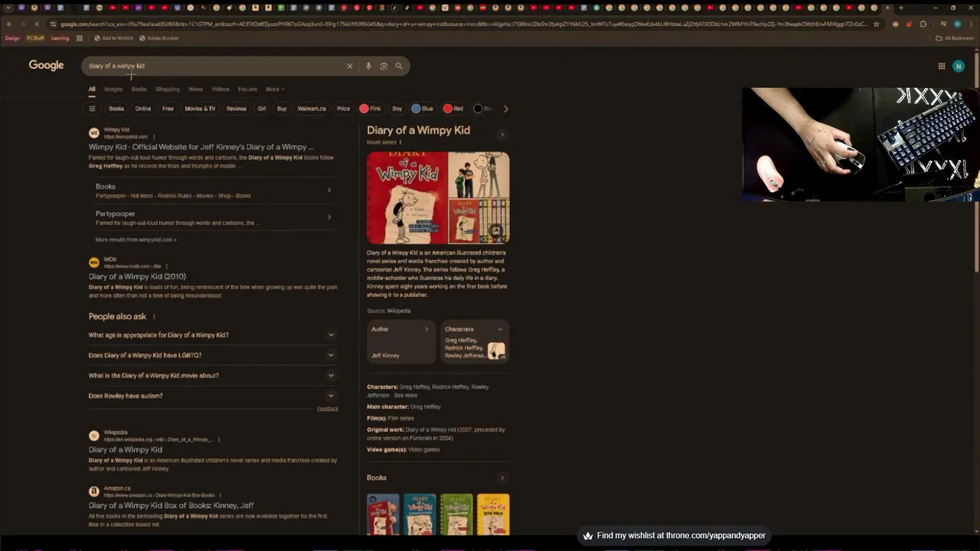The image size is (980, 551).
Task: Expand 'Does Diary of a Wimpy Kid have LGBTQ?'
Action: tap(212, 355)
